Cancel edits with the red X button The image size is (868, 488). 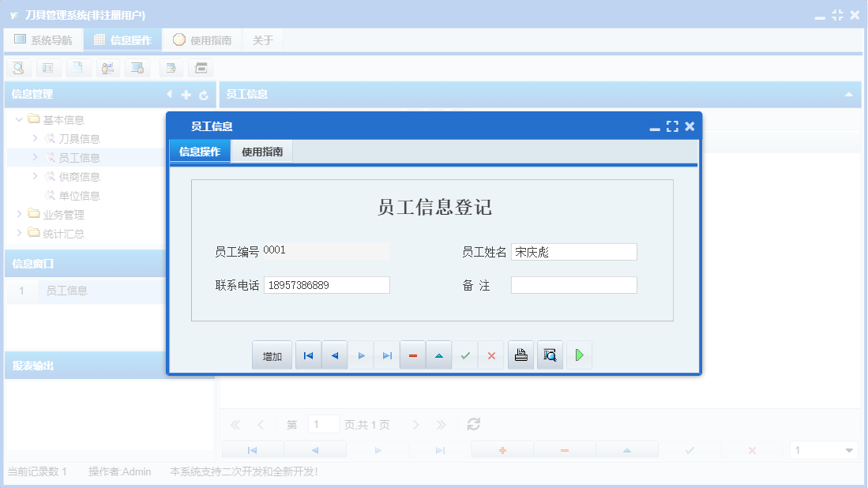tap(490, 355)
